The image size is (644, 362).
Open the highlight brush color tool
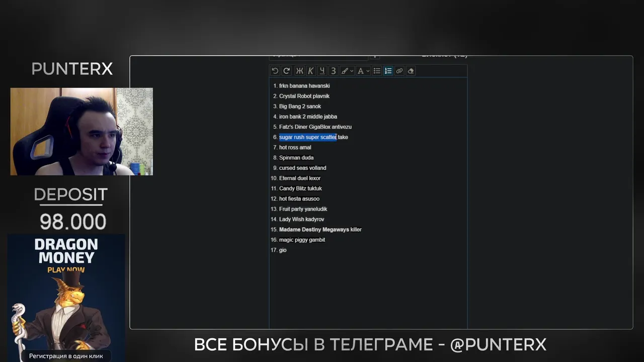[345, 71]
